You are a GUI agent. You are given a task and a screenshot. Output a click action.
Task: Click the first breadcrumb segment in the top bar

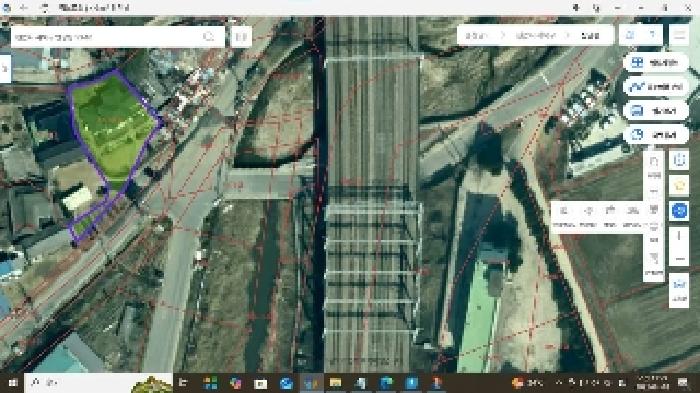pos(476,35)
